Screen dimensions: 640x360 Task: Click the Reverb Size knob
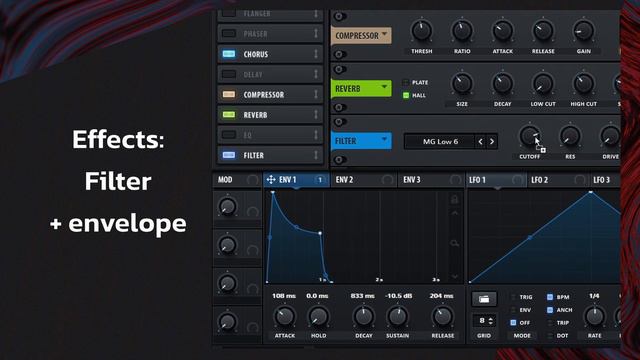click(x=462, y=84)
